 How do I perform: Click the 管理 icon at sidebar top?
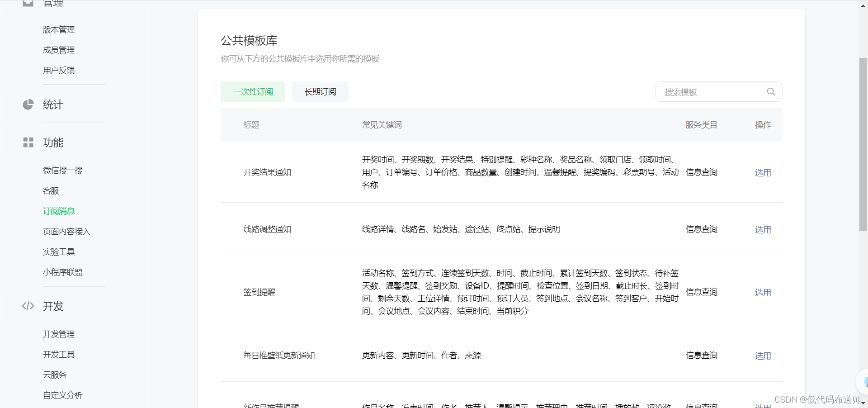(x=28, y=3)
